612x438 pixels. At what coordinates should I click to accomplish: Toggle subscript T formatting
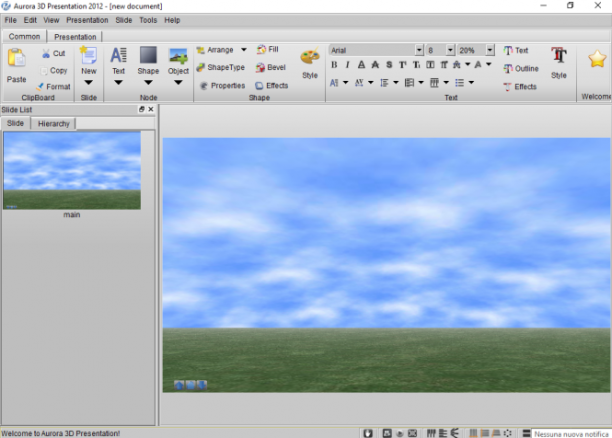(416, 65)
